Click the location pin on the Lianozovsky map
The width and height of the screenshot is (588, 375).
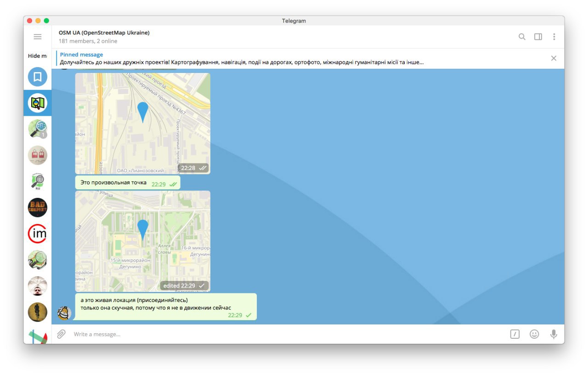coord(143,112)
